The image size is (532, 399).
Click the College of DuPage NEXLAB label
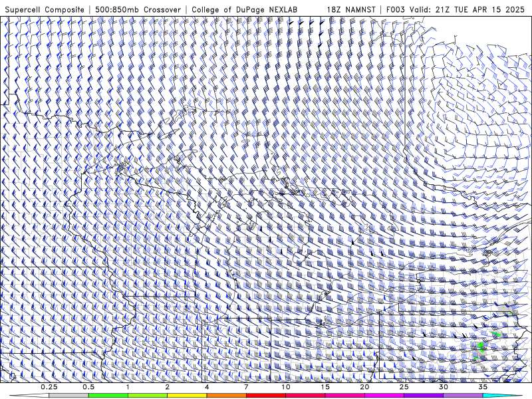click(244, 9)
